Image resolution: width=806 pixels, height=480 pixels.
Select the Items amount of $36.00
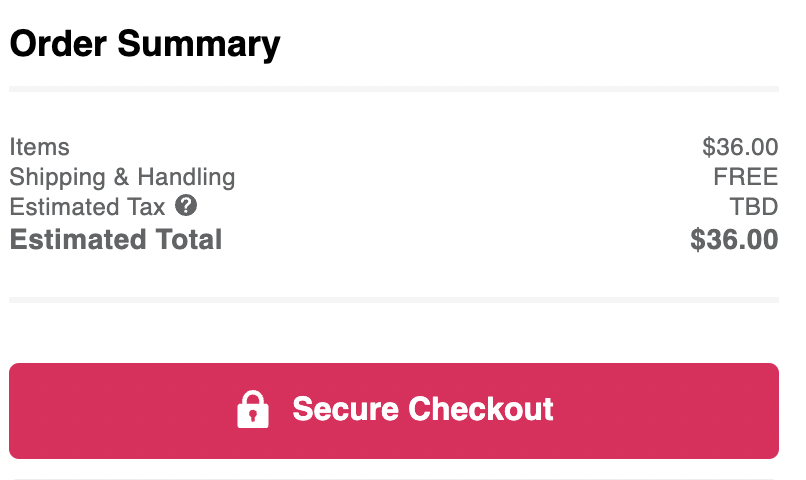click(740, 147)
